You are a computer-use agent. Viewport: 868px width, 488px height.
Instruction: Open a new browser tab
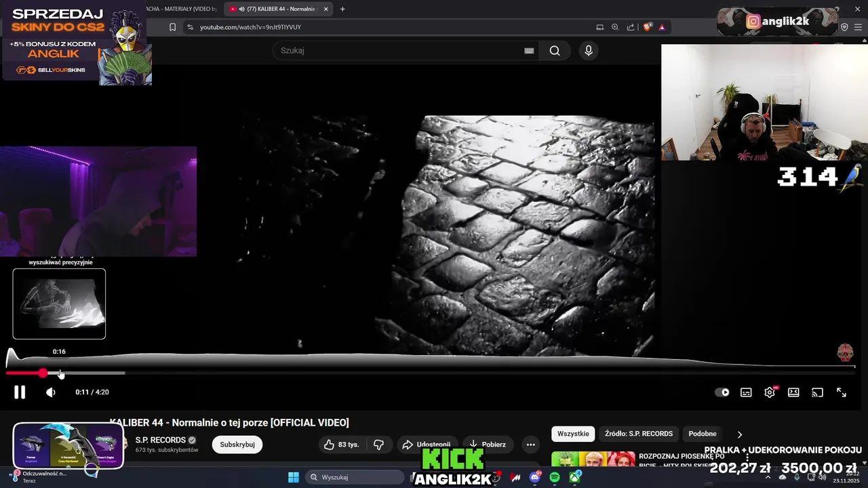tap(342, 9)
